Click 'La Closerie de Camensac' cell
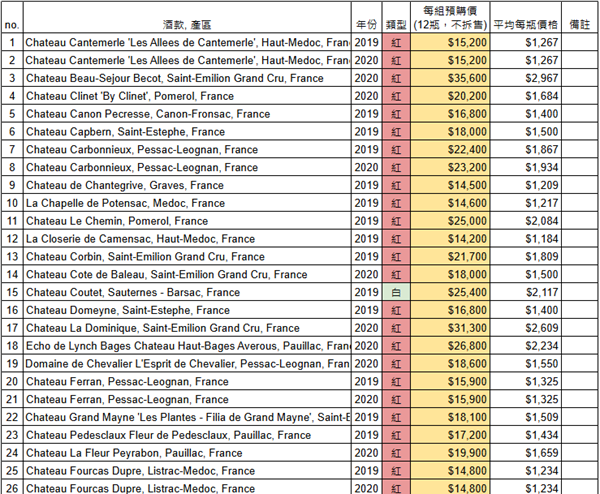 click(x=187, y=239)
